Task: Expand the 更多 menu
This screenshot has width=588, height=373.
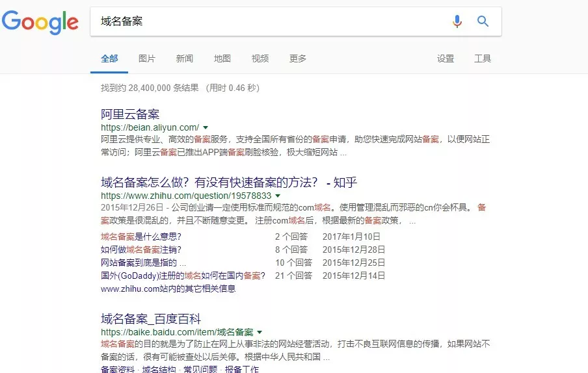Action: point(298,58)
